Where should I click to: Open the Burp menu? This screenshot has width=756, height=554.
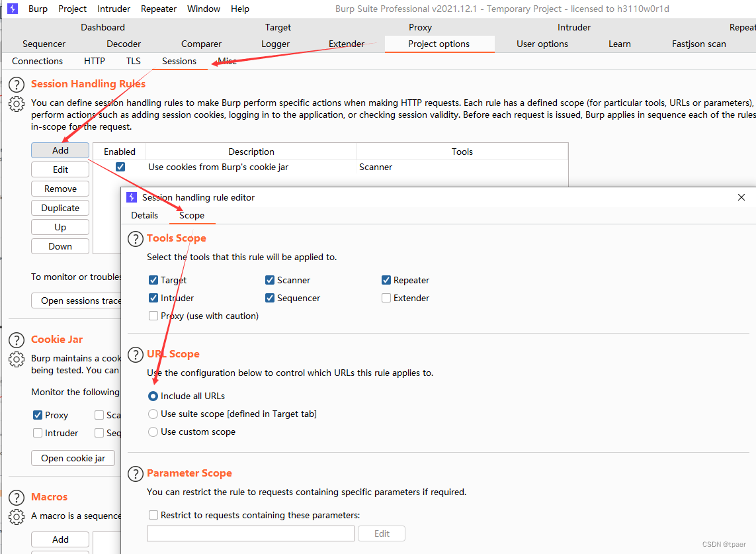pyautogui.click(x=38, y=9)
